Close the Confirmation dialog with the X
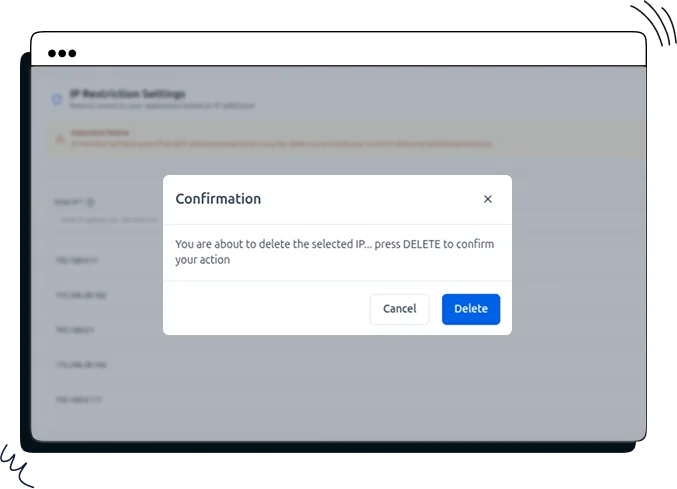The height and width of the screenshot is (489, 677). click(488, 199)
